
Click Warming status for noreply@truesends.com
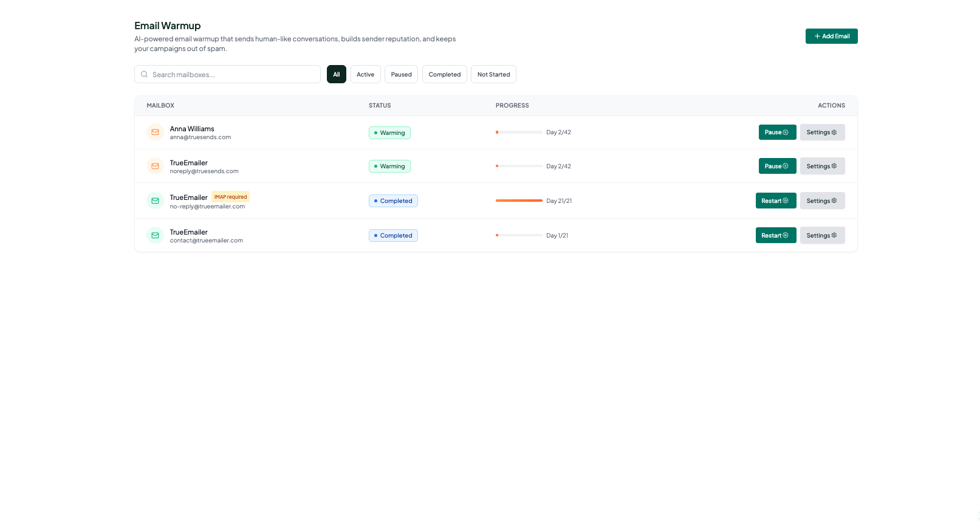click(x=389, y=167)
